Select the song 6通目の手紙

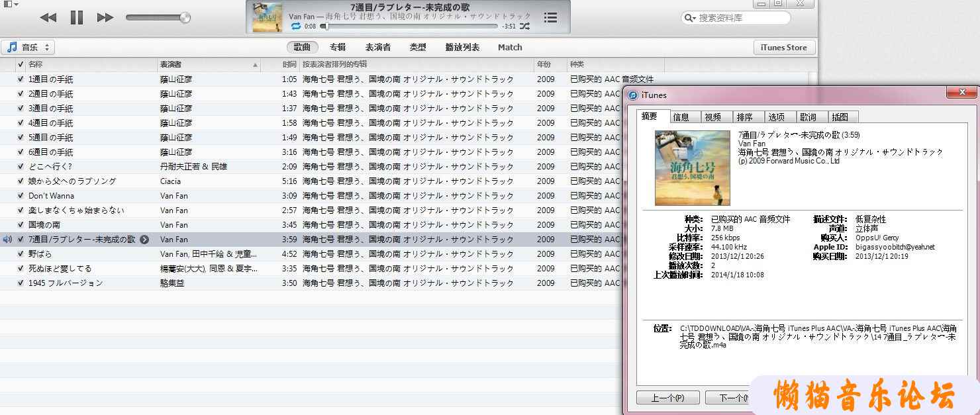click(x=51, y=152)
